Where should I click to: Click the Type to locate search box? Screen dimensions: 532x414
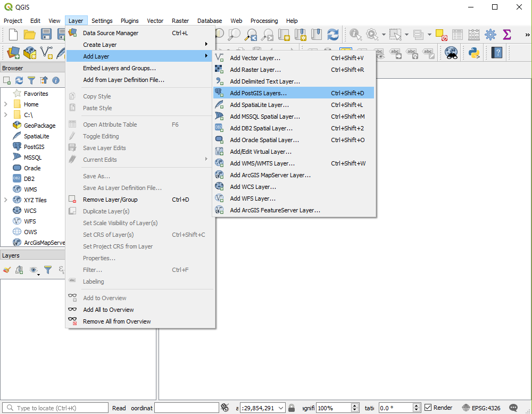(x=55, y=408)
